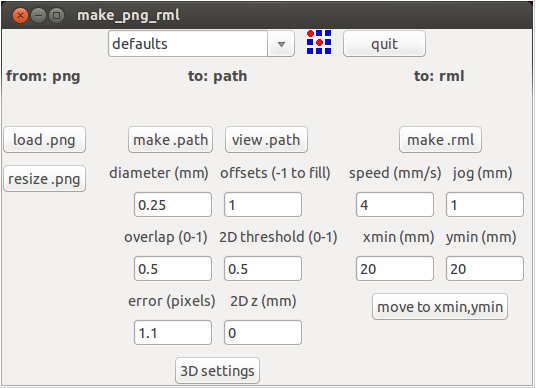Open the defaults dropdown arrow
The height and width of the screenshot is (388, 539).
coord(281,44)
